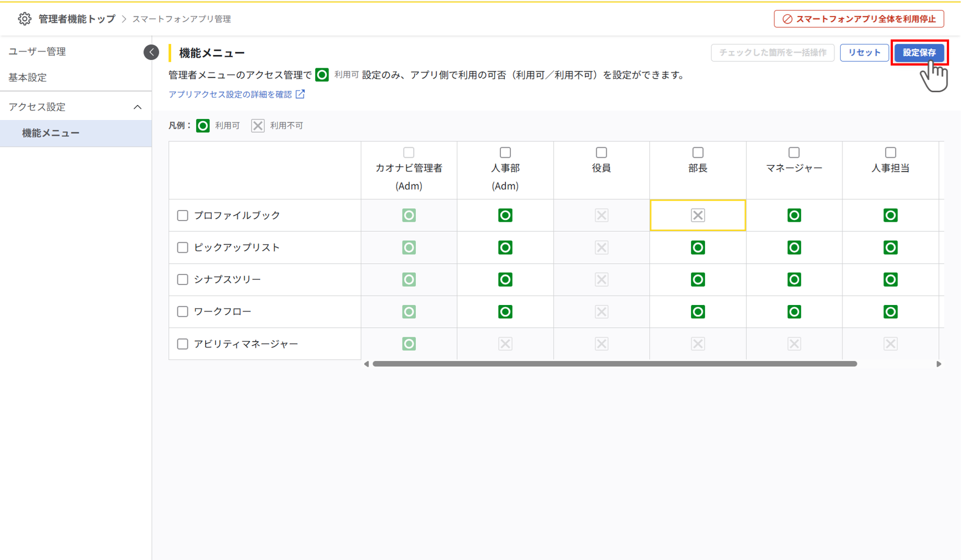The height and width of the screenshot is (560, 964).
Task: Collapse the sidebar with the circular arrow button
Action: [x=151, y=52]
